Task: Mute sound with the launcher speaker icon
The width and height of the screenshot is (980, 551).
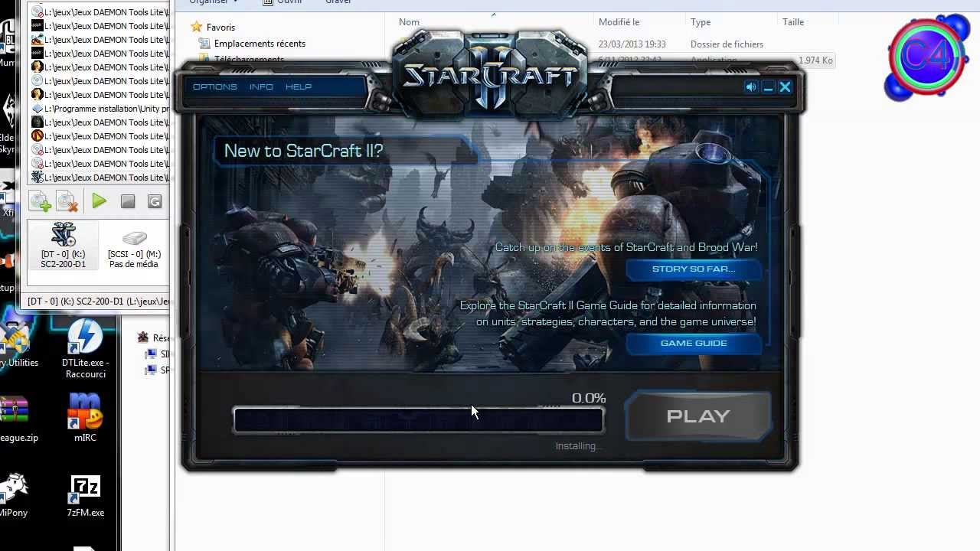Action: coord(751,87)
